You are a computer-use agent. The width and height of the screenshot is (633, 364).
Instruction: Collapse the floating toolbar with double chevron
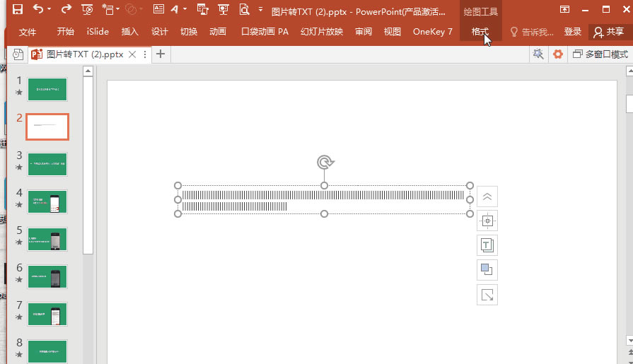[487, 197]
